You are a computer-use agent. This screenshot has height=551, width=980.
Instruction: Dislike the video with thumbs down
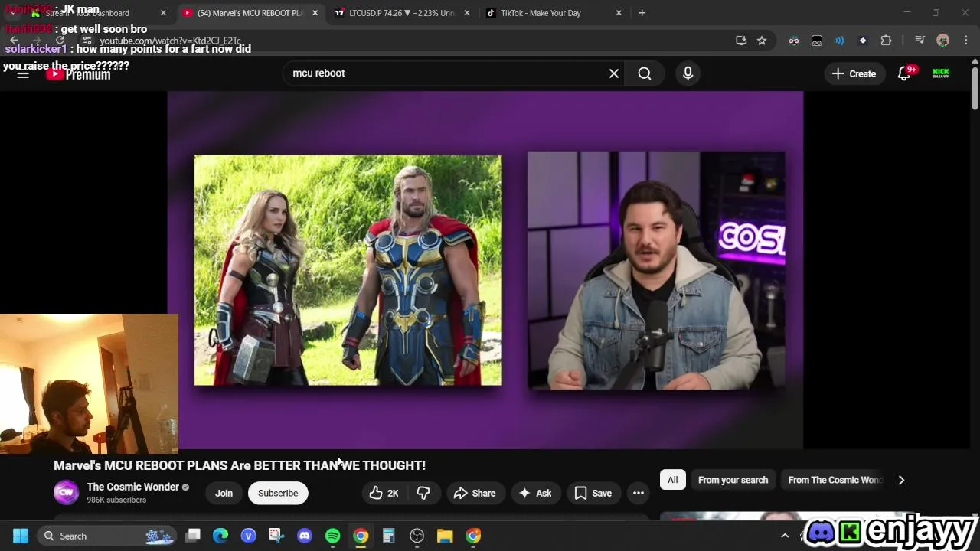point(423,494)
